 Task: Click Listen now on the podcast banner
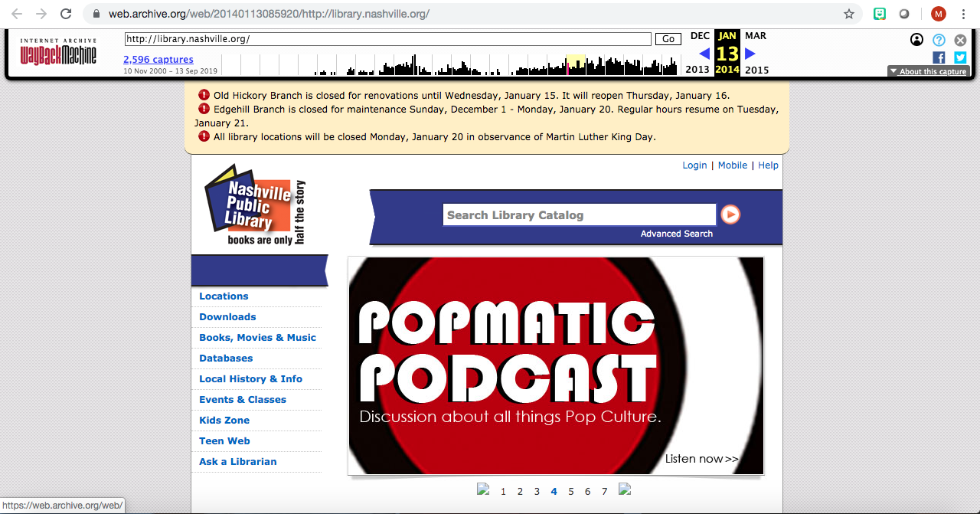coord(701,459)
